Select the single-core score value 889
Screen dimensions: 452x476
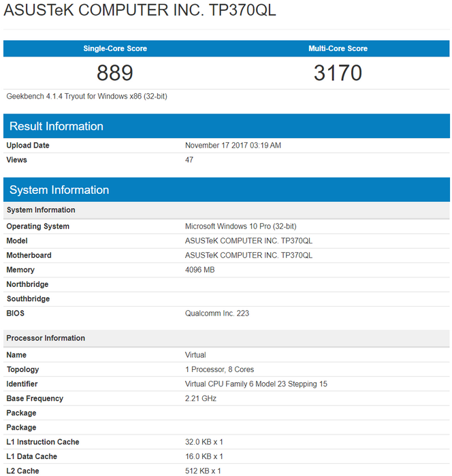coord(115,73)
